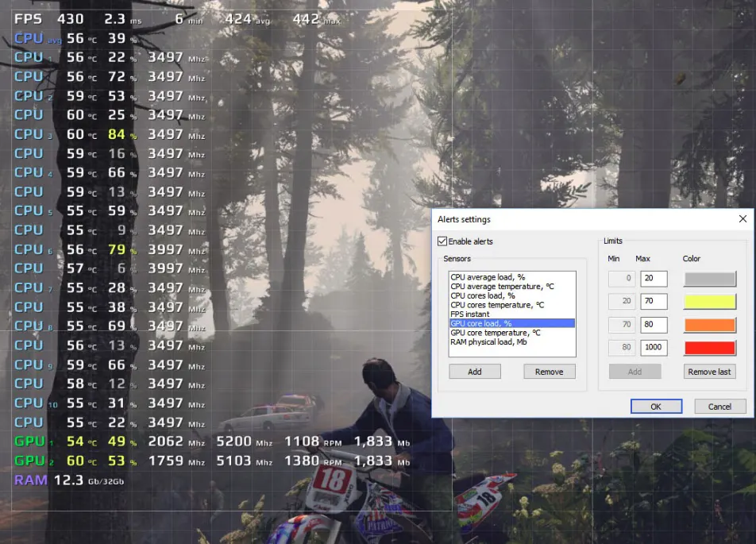
Task: Click Add button below the Sensors list
Action: 474,372
